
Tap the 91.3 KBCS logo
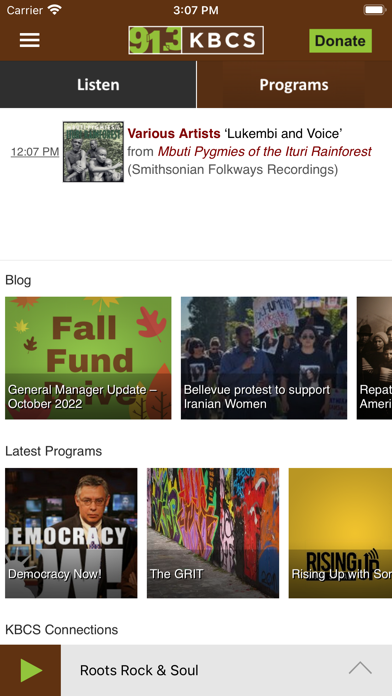pos(196,40)
